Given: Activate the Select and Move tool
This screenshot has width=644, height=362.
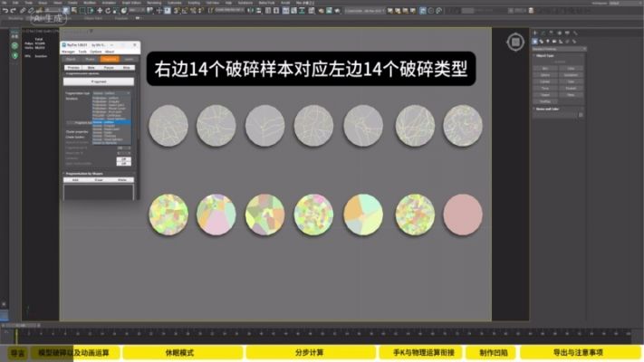Looking at the screenshot, I should click(x=100, y=11).
